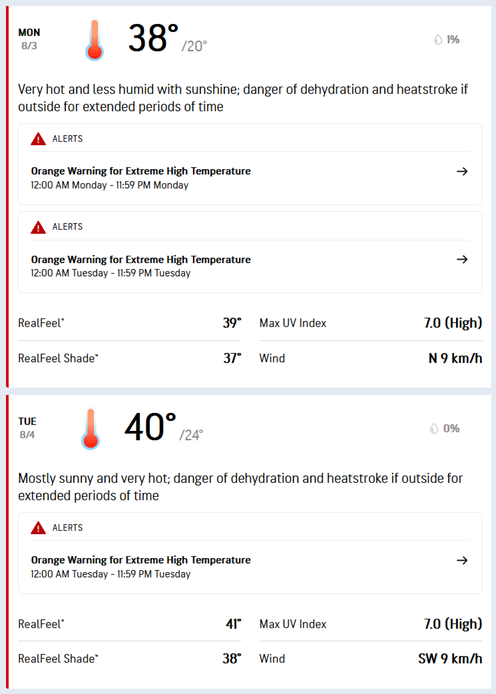The height and width of the screenshot is (694, 496).
Task: Click the Monday 1% precipitation raindrop icon
Action: [438, 40]
